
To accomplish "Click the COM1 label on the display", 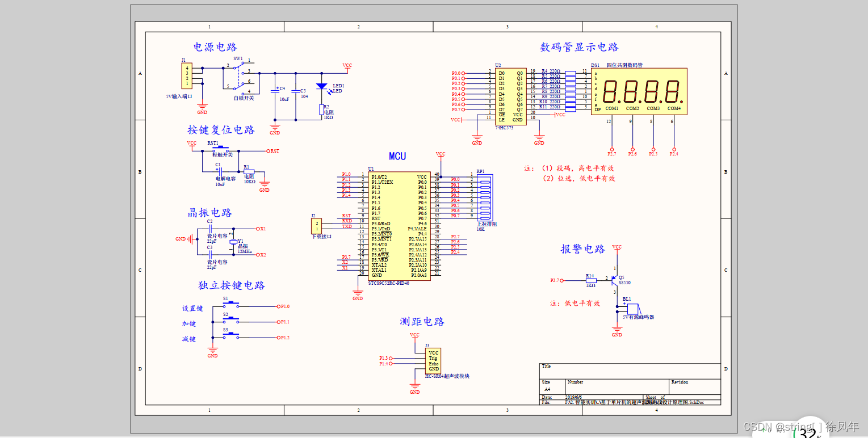I will coord(611,108).
